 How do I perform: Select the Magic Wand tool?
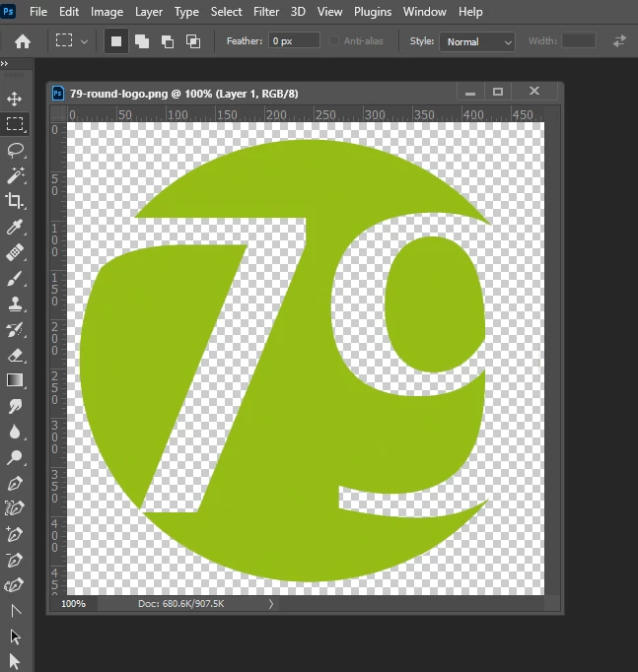pos(16,175)
